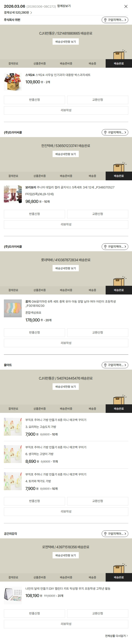The image size is (132, 644).
Task: View delivery details for 롯데택배 shipment
Action: [x=66, y=268]
